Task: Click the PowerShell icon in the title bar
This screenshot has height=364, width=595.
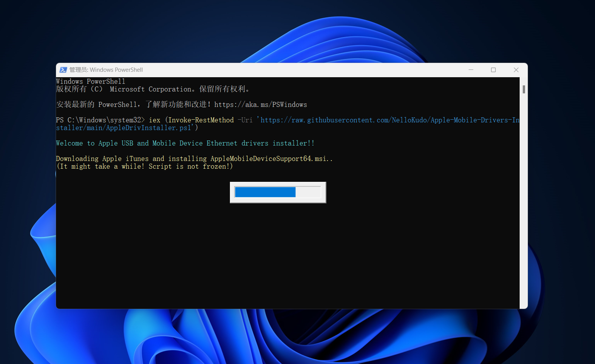Action: coord(63,70)
